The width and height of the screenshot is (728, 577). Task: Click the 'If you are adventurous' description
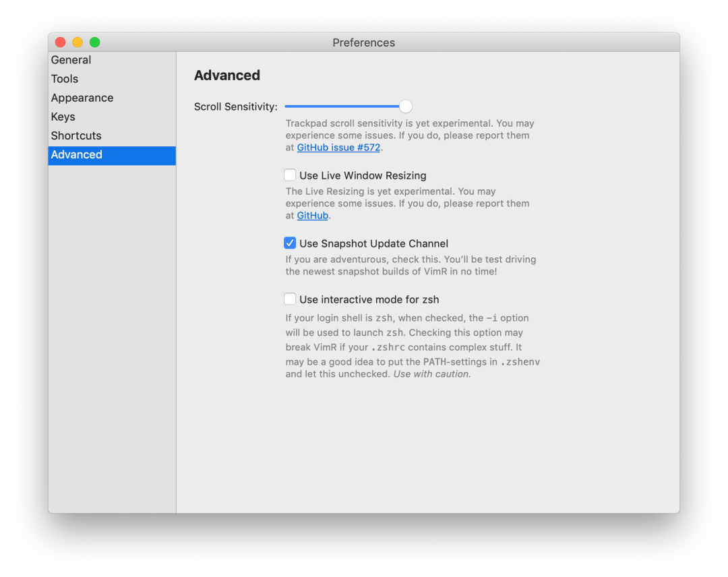click(x=411, y=266)
